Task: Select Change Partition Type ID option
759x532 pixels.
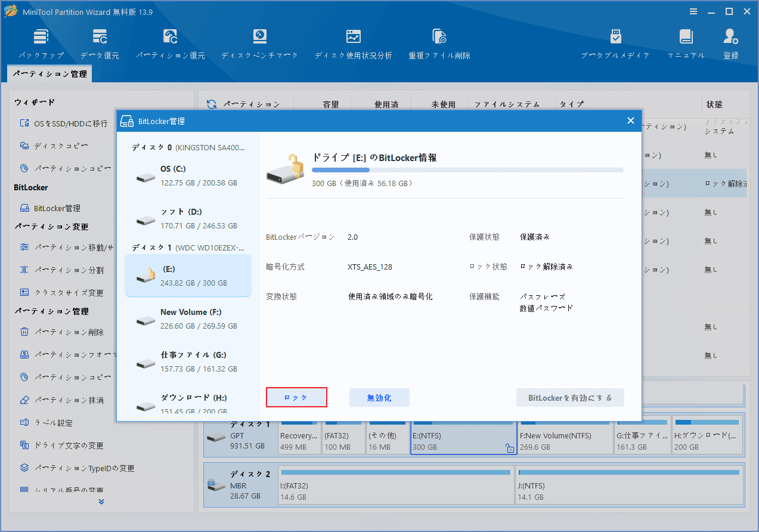Action: pyautogui.click(x=77, y=468)
